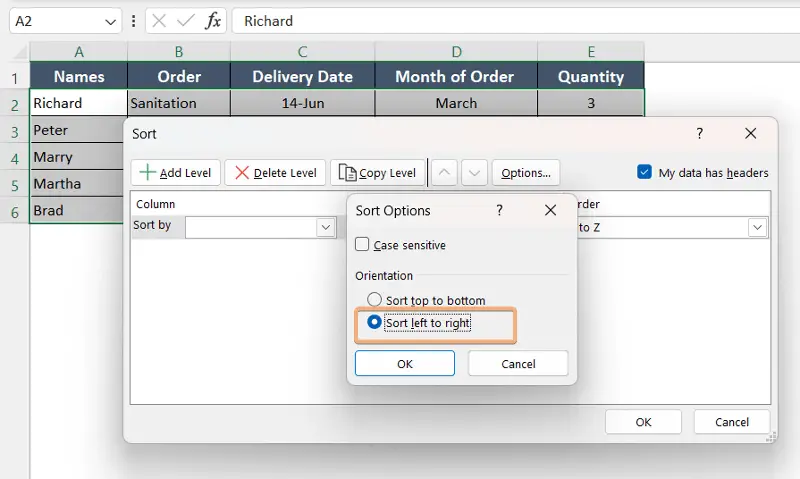Viewport: 800px width, 479px height.
Task: Click the cell containing Marry
Action: click(77, 157)
